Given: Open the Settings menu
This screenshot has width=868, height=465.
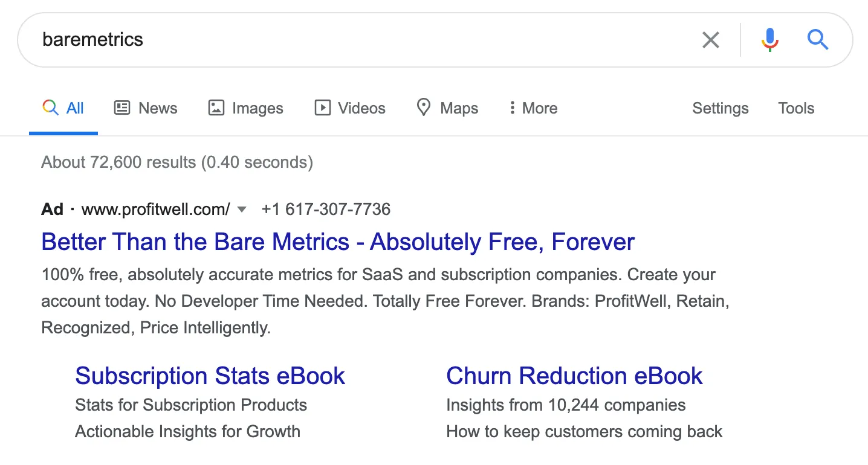Looking at the screenshot, I should pos(720,107).
